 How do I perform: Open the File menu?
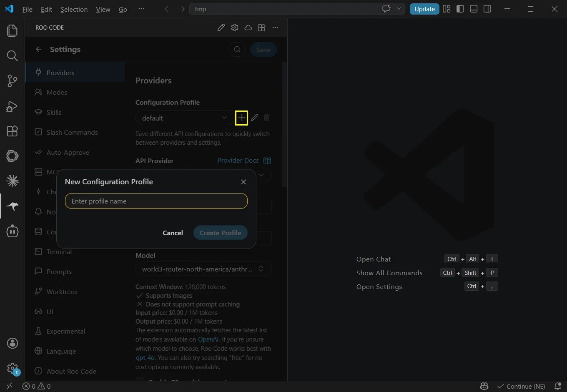point(28,9)
